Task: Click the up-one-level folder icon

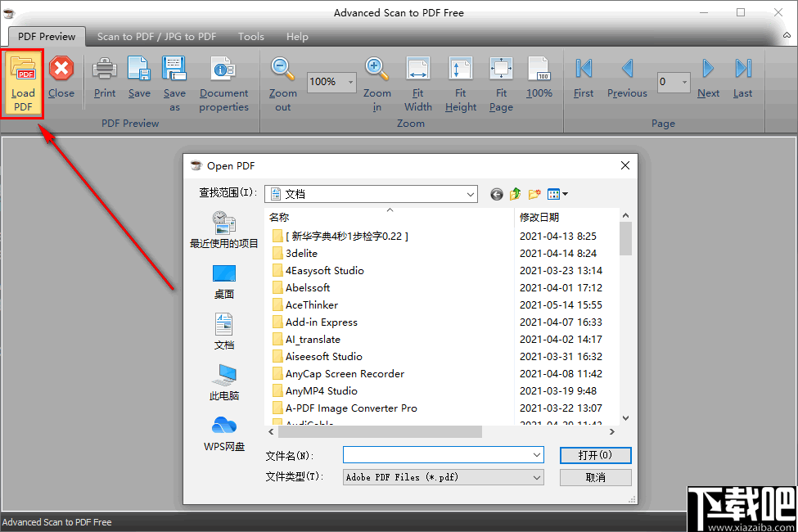Action: tap(515, 194)
